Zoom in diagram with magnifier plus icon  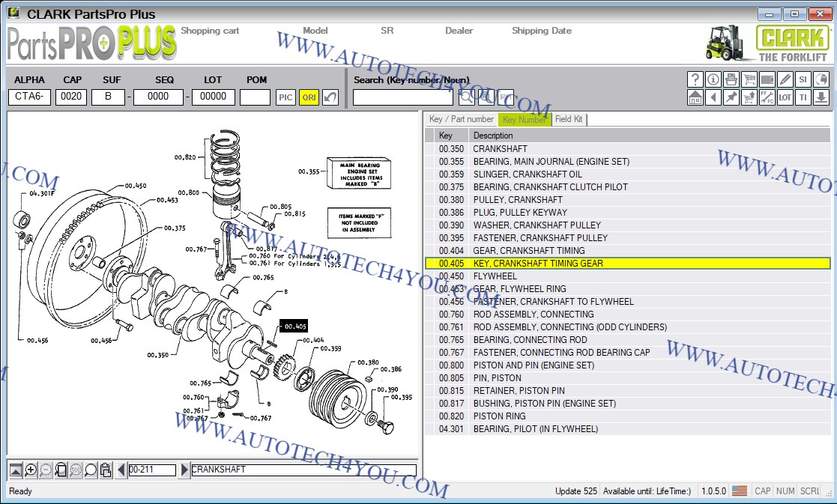tap(31, 470)
